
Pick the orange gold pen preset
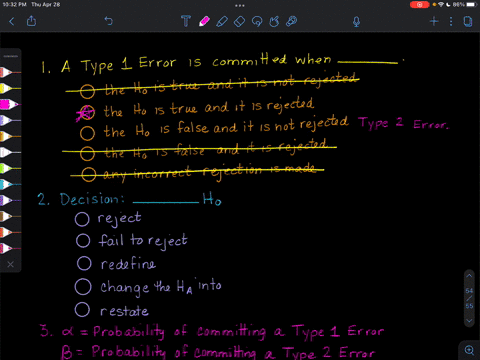10,136
